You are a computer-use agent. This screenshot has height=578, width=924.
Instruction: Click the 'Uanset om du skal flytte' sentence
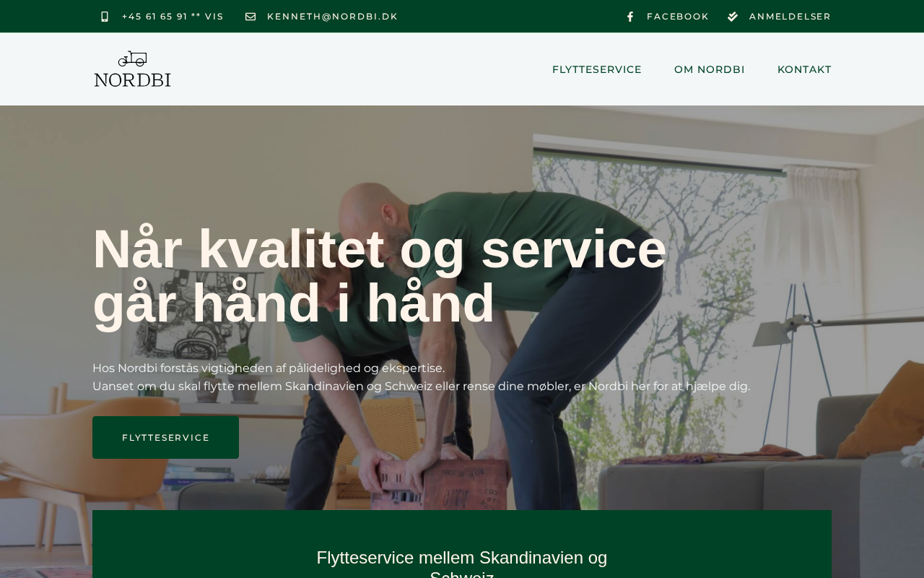point(421,387)
